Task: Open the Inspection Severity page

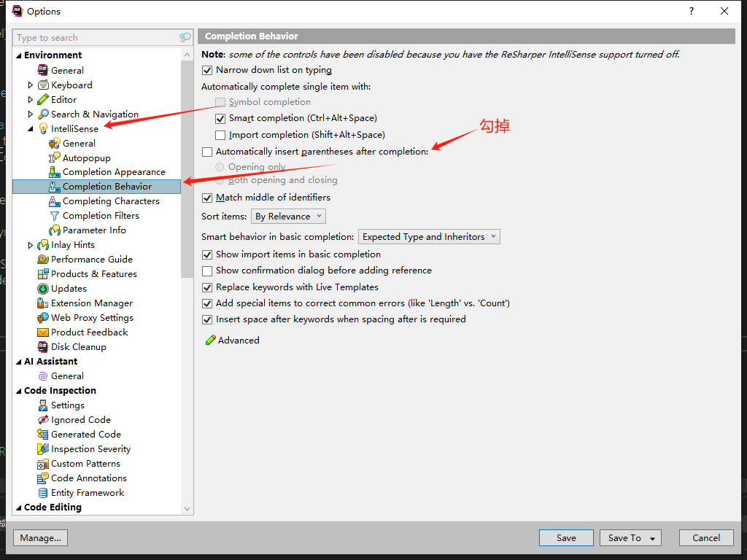Action: click(90, 449)
